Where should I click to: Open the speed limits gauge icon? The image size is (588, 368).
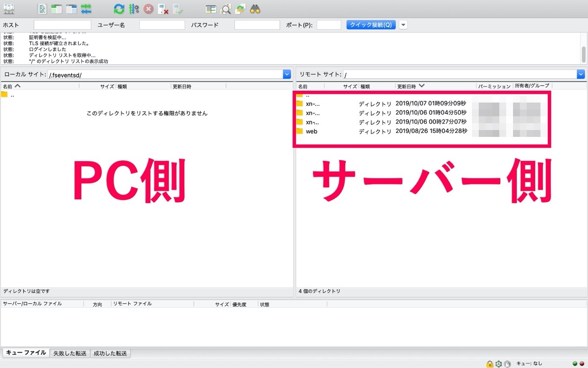(507, 364)
